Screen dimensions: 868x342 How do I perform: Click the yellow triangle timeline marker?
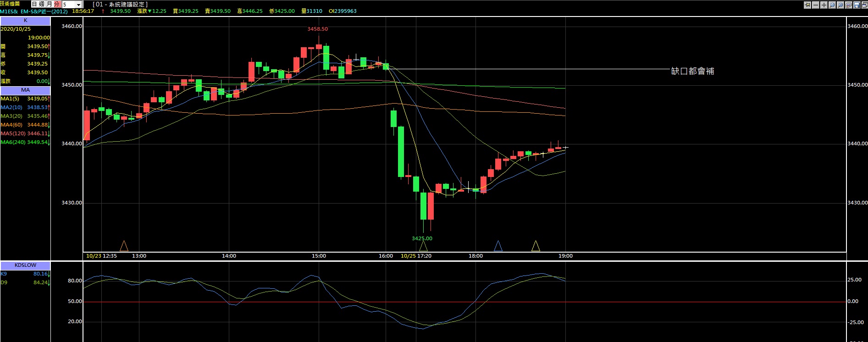[x=536, y=246]
